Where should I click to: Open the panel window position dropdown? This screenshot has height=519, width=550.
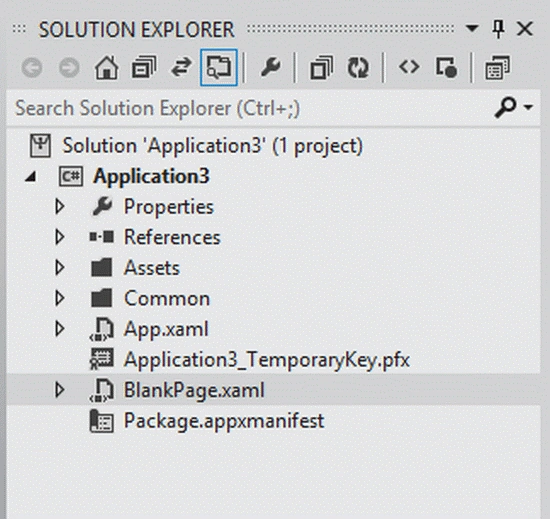472,28
